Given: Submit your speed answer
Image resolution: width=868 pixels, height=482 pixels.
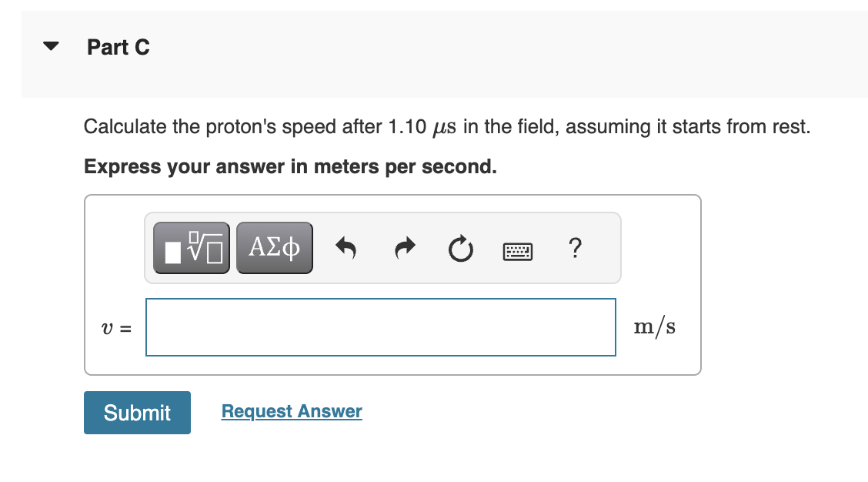Looking at the screenshot, I should tap(137, 413).
